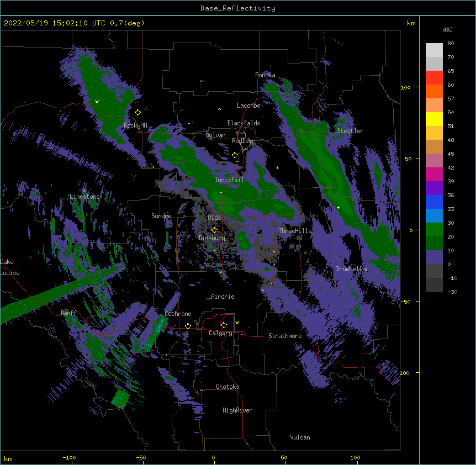Click the yellow station marker below Olds
Viewport: 476px width, 465px height.
pos(214,230)
